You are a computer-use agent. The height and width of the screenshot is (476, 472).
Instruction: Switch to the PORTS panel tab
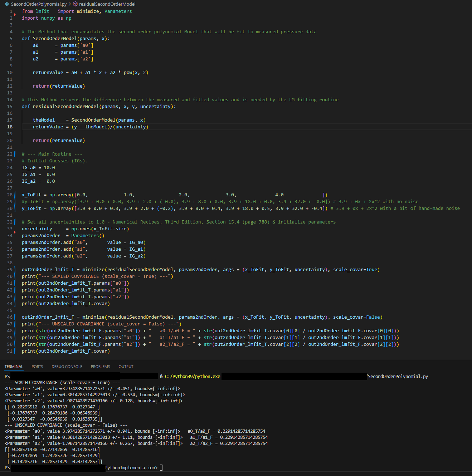37,366
